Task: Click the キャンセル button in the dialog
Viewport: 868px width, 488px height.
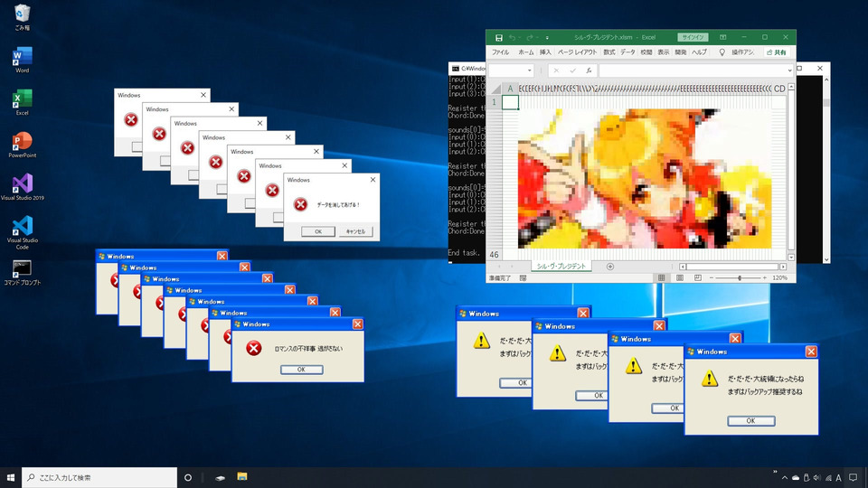Action: click(x=355, y=231)
